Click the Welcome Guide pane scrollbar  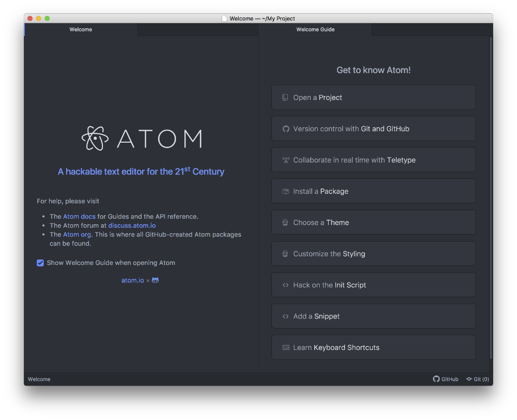pyautogui.click(x=491, y=198)
